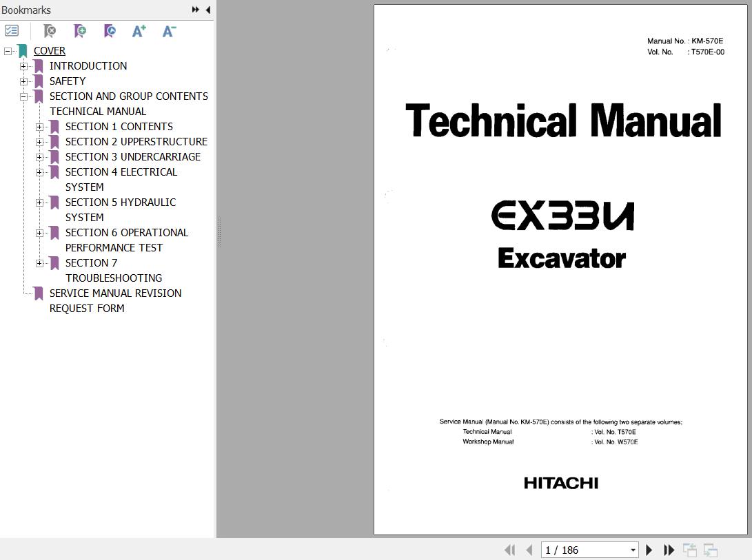Click the EX33U model name on the page
Screen dimensions: 752x560
[562, 216]
